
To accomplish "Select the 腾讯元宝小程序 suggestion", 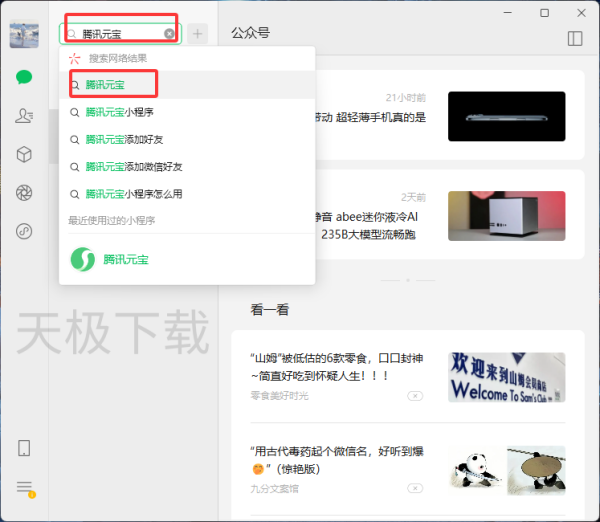I will 120,112.
